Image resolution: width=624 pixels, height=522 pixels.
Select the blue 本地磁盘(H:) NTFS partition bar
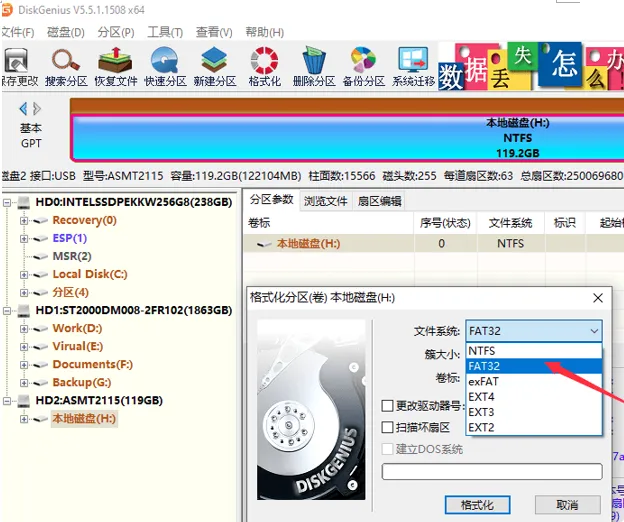click(x=347, y=138)
